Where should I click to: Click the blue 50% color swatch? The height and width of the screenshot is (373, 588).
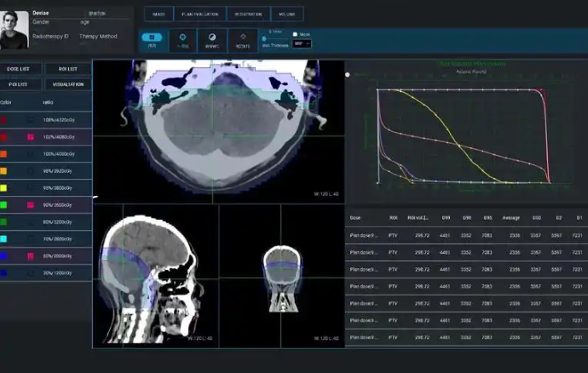pos(3,256)
